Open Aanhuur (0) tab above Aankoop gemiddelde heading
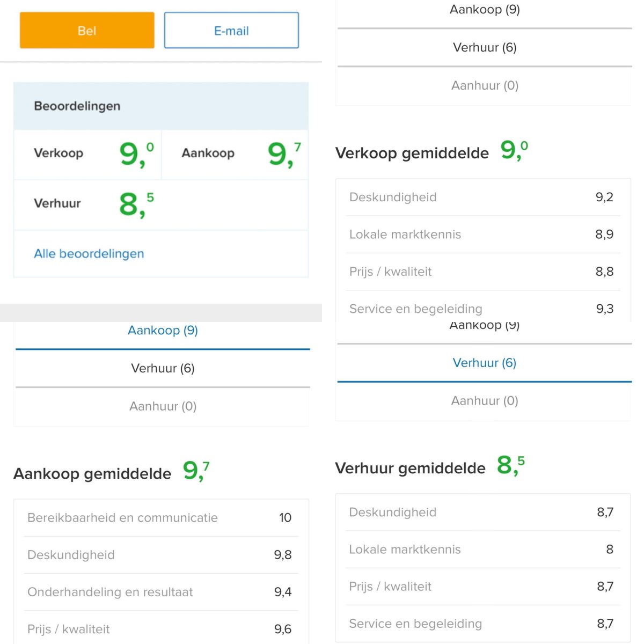This screenshot has width=644, height=644. pos(163,407)
